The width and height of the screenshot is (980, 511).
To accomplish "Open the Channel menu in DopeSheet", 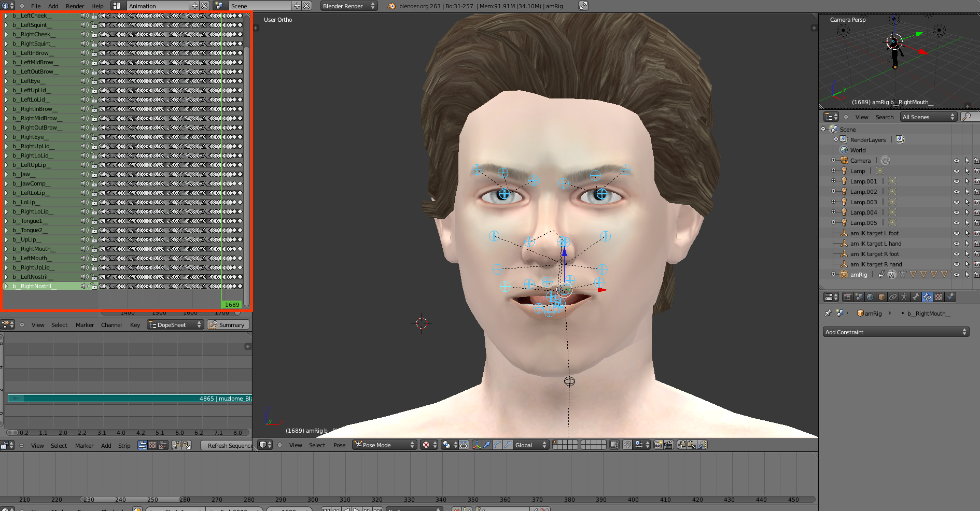I will click(x=111, y=325).
